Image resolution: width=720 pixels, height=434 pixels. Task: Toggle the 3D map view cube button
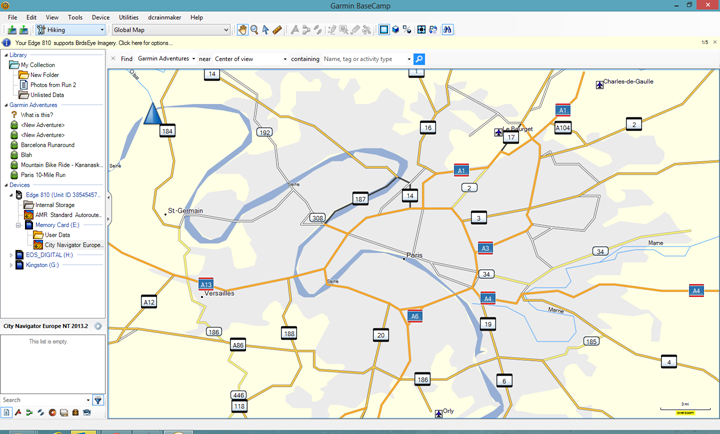click(x=395, y=30)
